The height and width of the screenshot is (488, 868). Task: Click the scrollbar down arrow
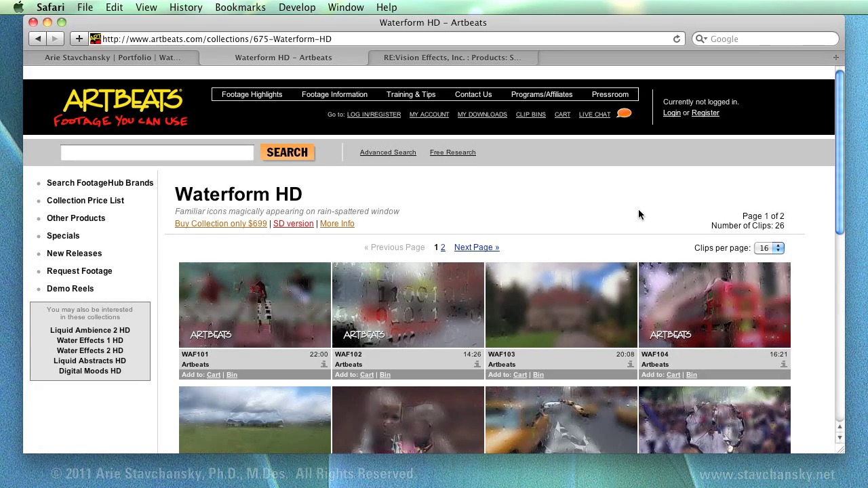pos(840,438)
